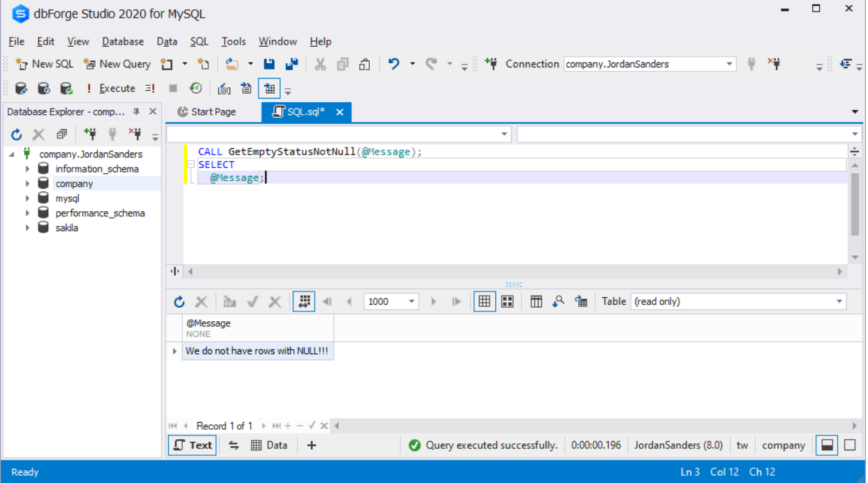Click the Undo arrow icon
Screen dimensions: 868x483
point(394,64)
